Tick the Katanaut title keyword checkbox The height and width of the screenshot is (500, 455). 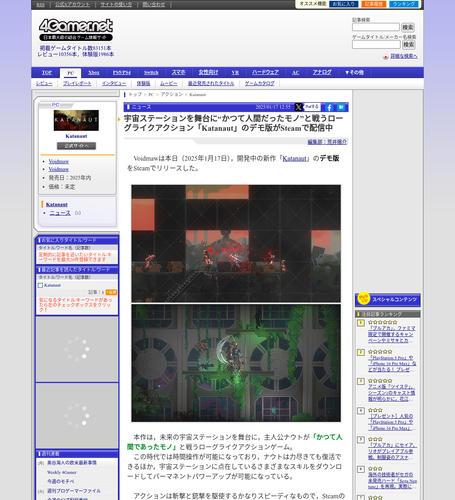click(40, 285)
